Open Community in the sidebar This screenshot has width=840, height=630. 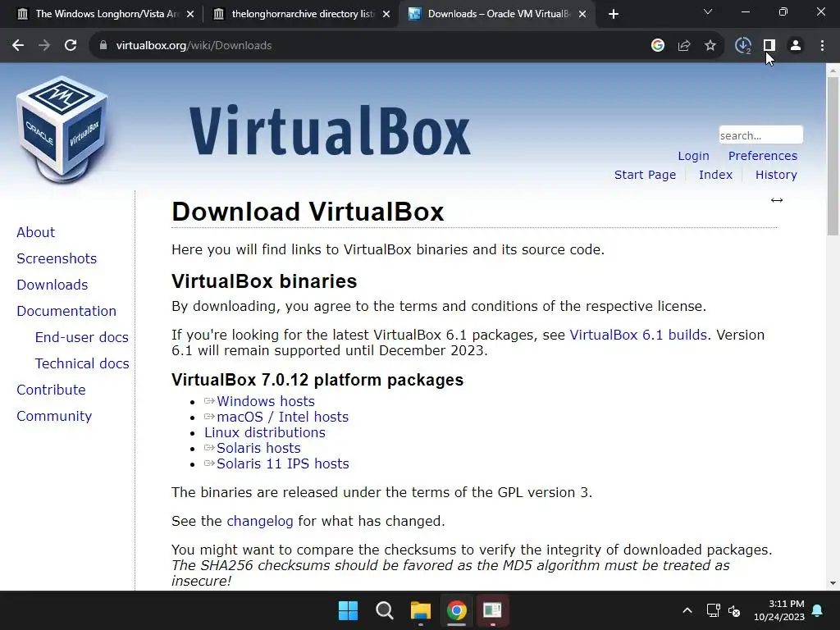click(54, 416)
